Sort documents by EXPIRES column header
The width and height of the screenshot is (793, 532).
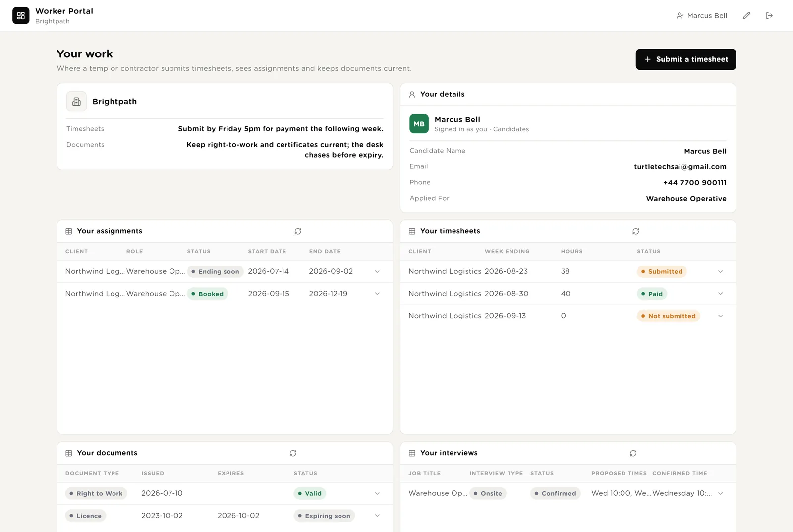click(x=231, y=474)
